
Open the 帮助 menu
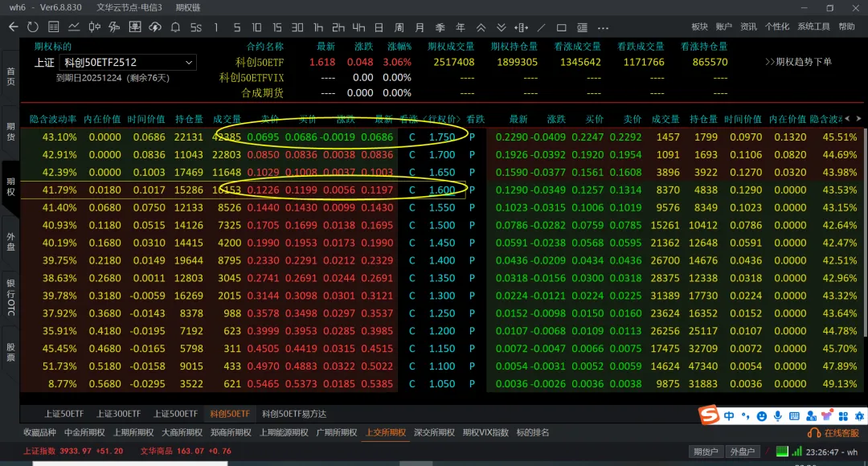coord(847,27)
